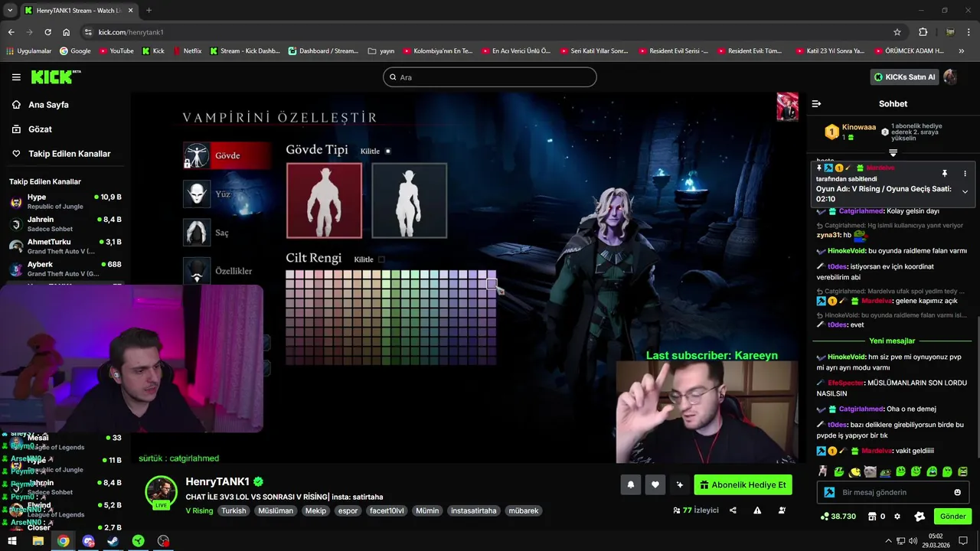This screenshot has width=980, height=551.
Task: Collapse the Sohbet chat panel icon
Action: click(816, 104)
